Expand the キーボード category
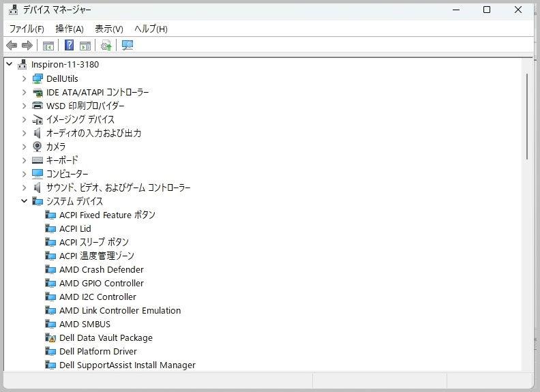 (24, 160)
